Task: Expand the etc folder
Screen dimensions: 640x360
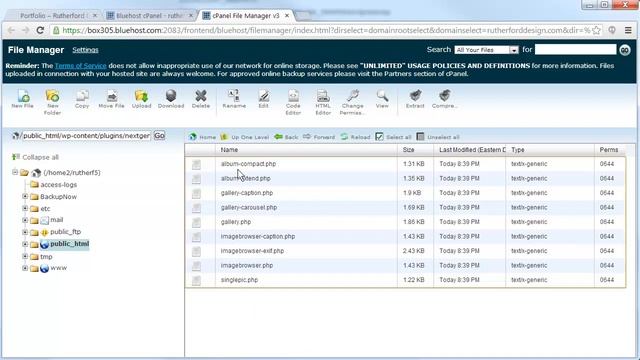Action: (25, 208)
